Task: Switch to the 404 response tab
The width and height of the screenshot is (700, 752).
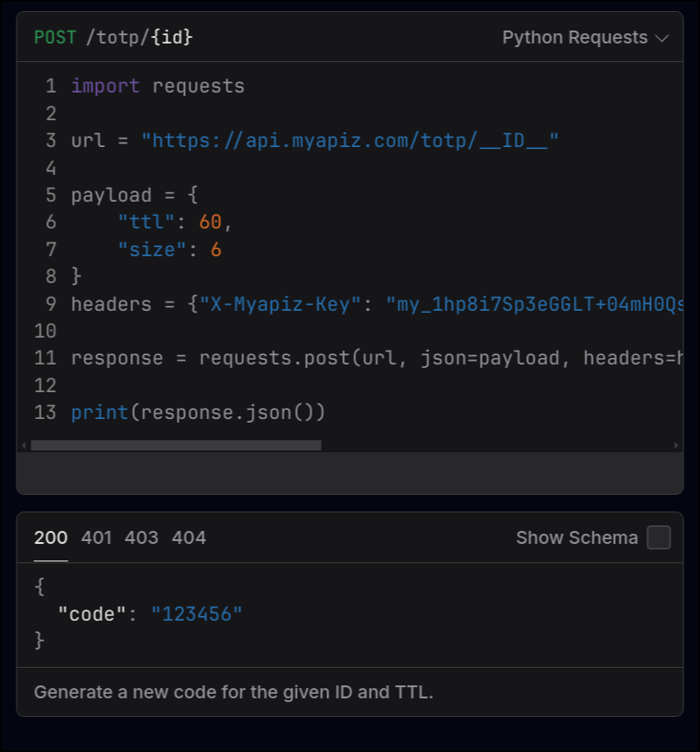Action: 189,537
